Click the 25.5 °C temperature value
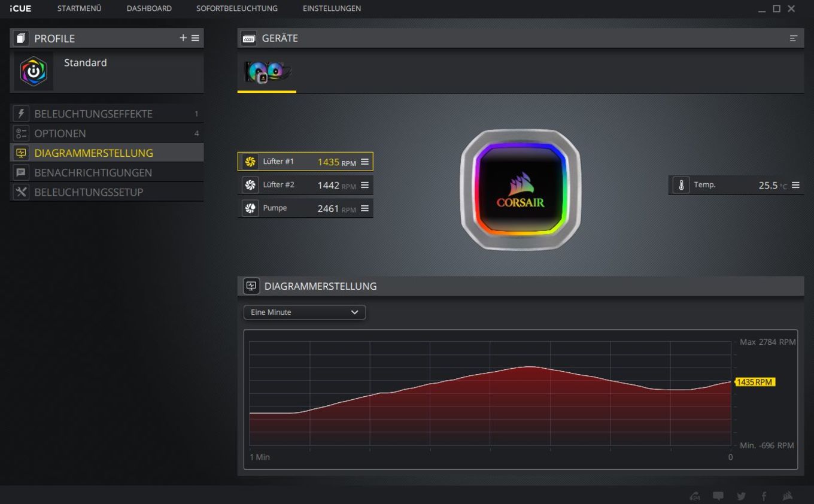The width and height of the screenshot is (814, 504). point(773,186)
